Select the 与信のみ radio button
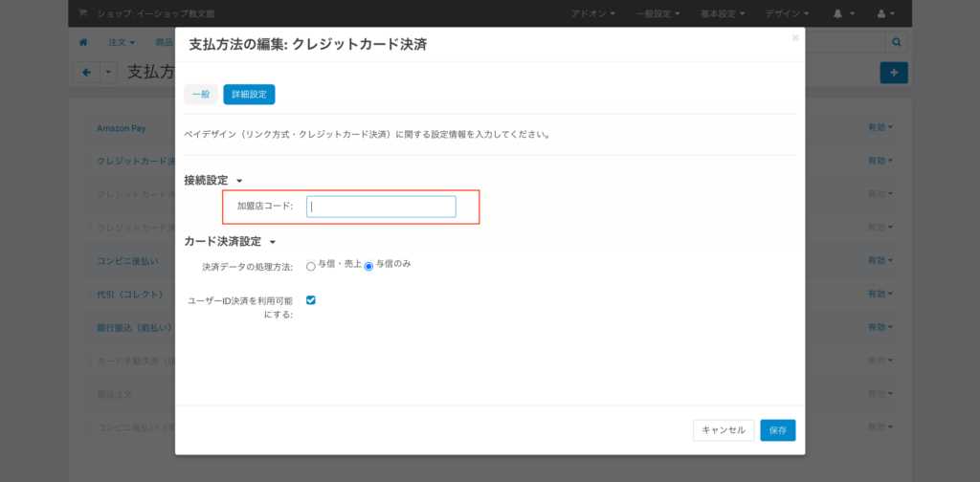Screen dimensions: 980x482 [368, 266]
